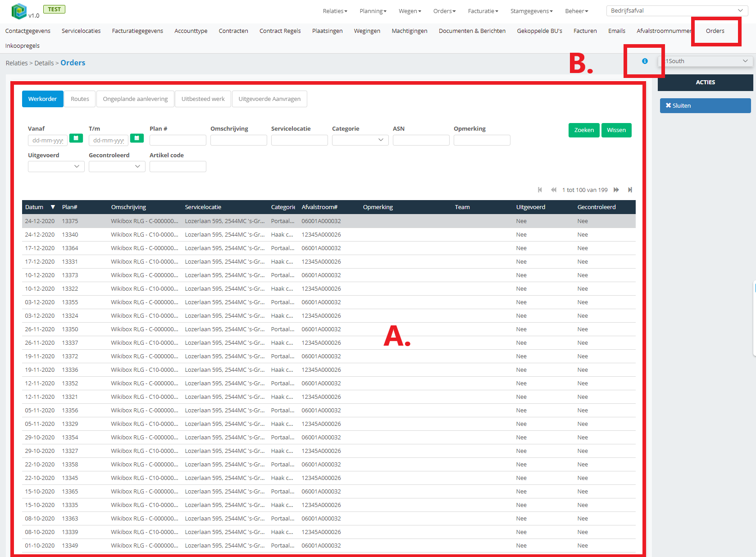Click the application cube logo
Image resolution: width=756 pixels, height=557 pixels.
19,11
